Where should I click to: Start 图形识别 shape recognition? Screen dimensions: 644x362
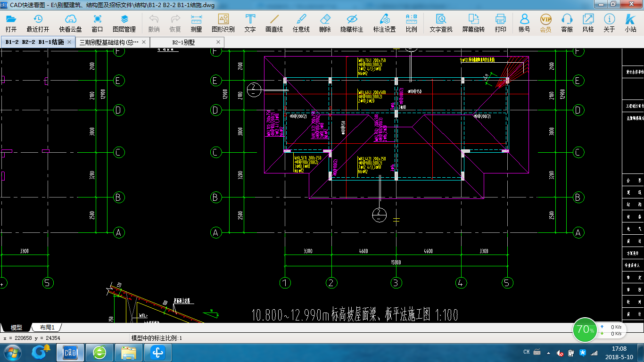(223, 23)
